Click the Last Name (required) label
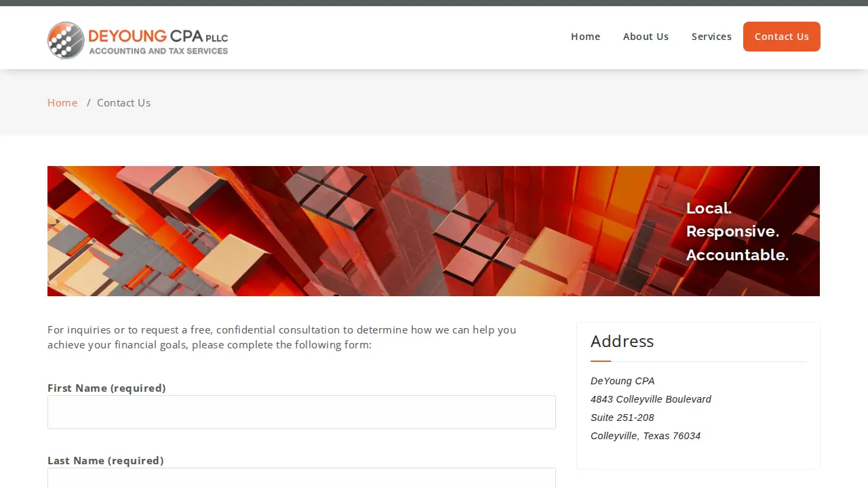This screenshot has height=488, width=868. (x=106, y=460)
